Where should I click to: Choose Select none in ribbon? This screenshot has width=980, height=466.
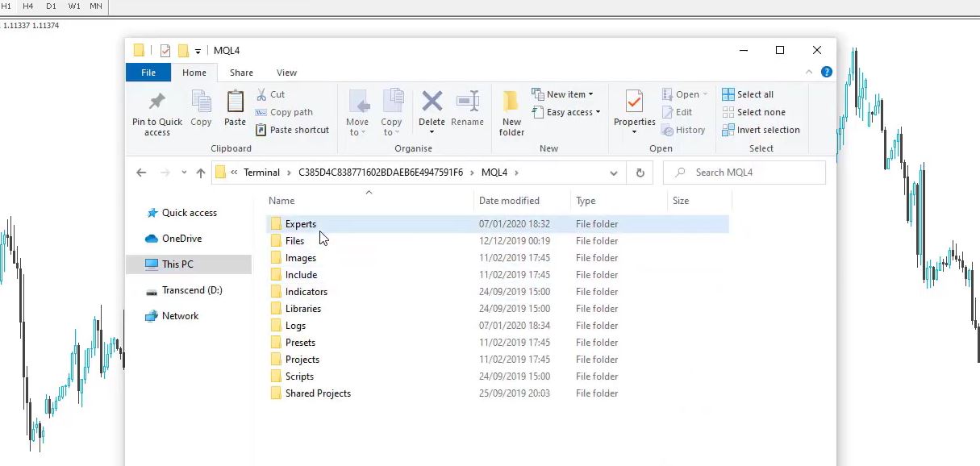753,112
